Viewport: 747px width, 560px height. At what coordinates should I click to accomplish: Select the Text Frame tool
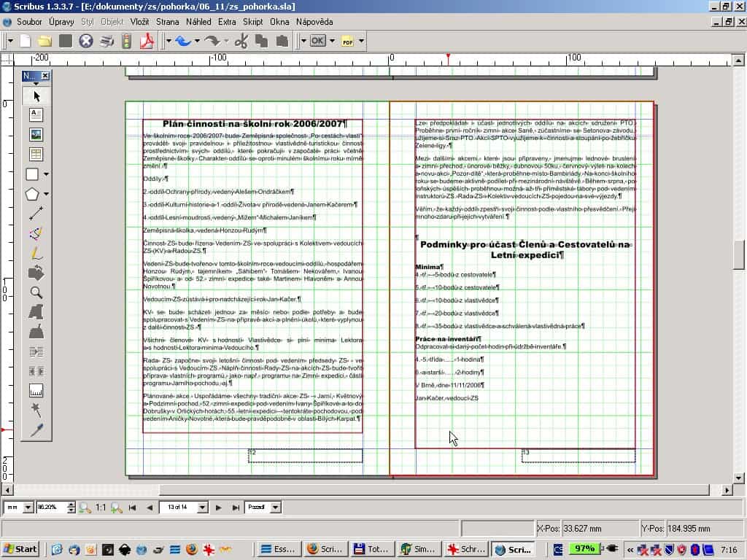click(36, 114)
